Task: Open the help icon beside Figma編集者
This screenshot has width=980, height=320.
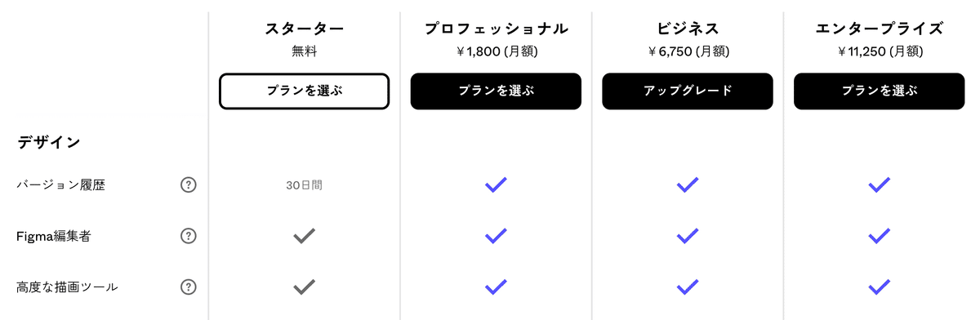Action: pyautogui.click(x=189, y=236)
